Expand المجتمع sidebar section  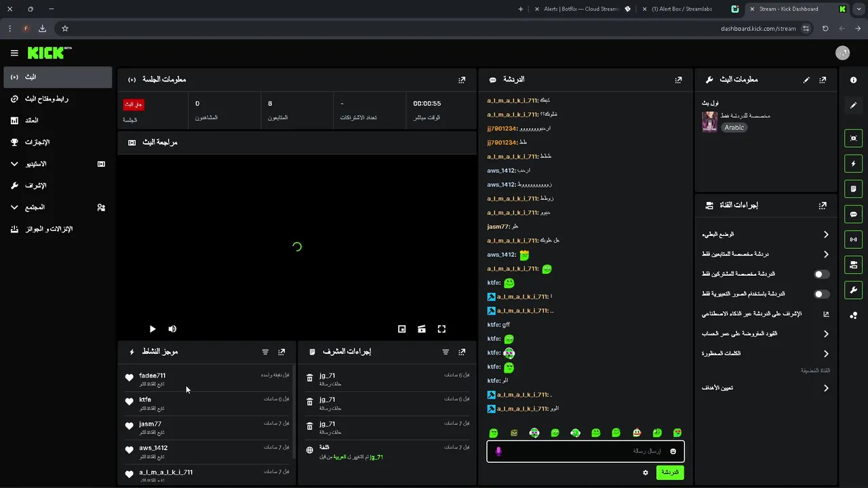[58, 207]
